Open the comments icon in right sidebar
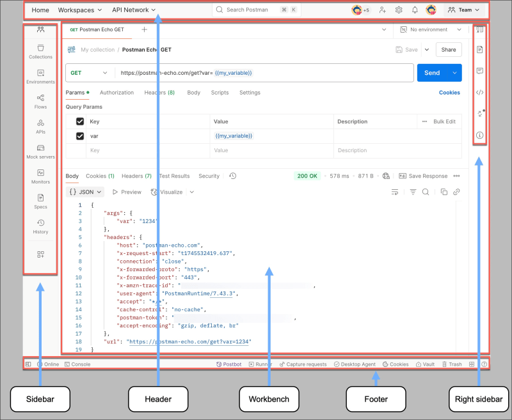The image size is (512, 420). click(479, 71)
